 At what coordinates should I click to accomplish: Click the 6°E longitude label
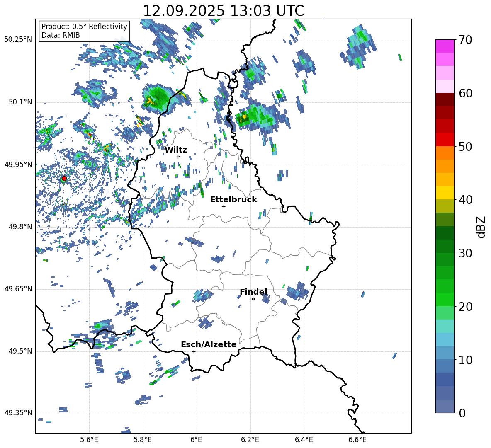196,440
